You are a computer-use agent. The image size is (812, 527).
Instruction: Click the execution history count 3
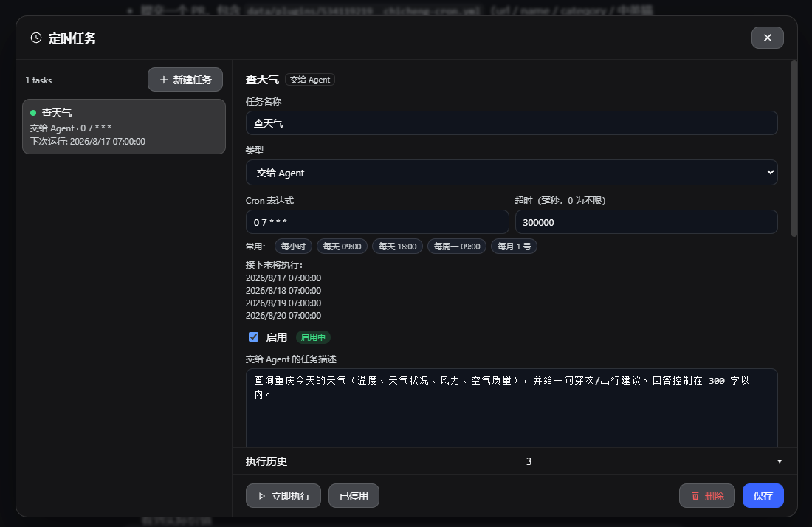coord(529,461)
